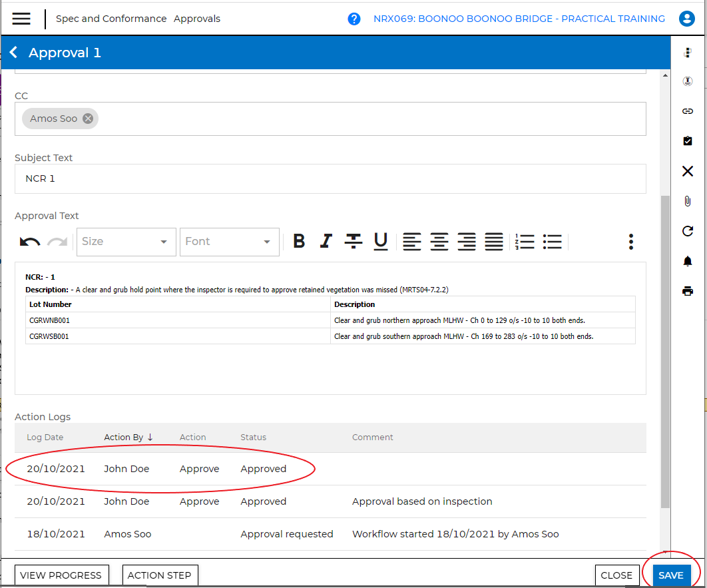This screenshot has height=588, width=707.
Task: Open the hamburger navigation menu
Action: tap(21, 19)
